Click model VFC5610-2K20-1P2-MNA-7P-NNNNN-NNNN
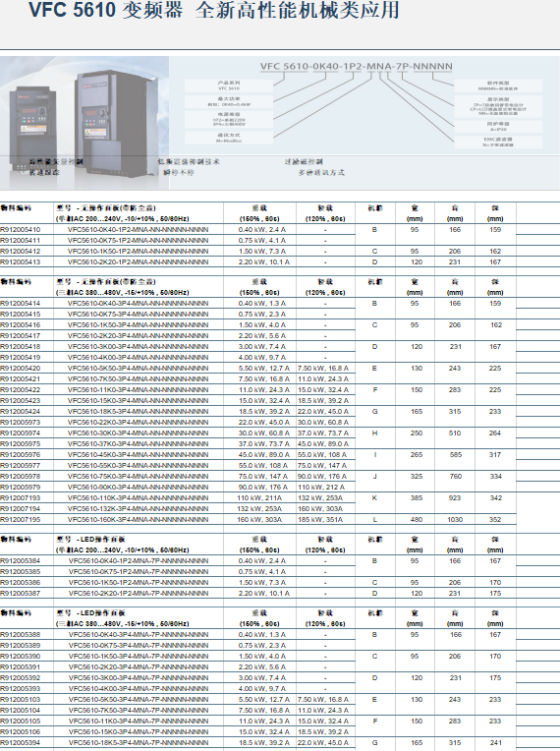 [139, 594]
